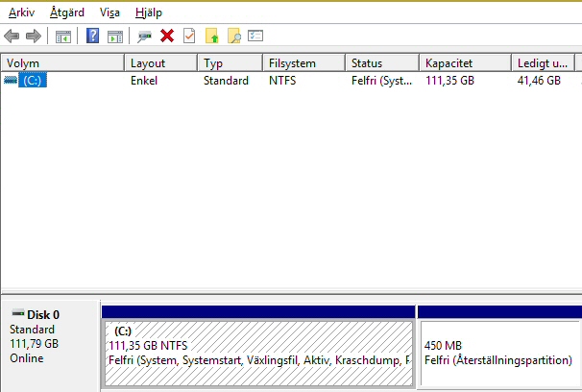The image size is (582, 392).
Task: Click the Standard type cell in the volume list
Action: coord(226,81)
